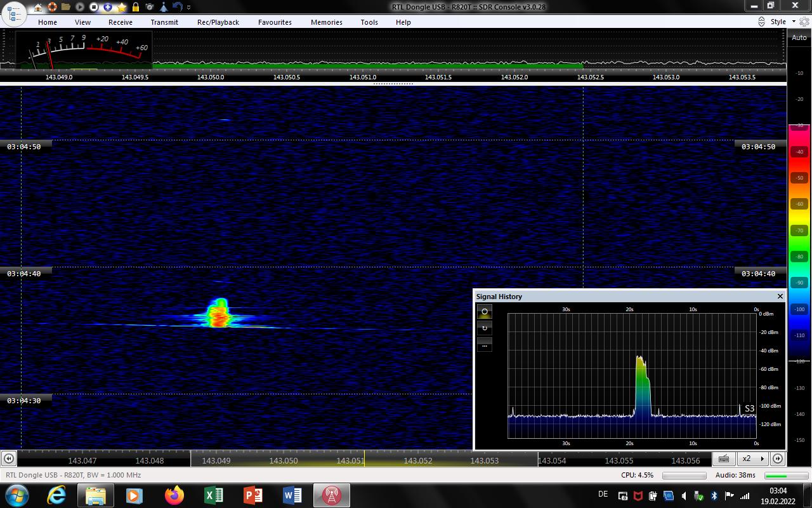Click the -120 level marker on dB scale
812x508 pixels.
[x=799, y=361]
